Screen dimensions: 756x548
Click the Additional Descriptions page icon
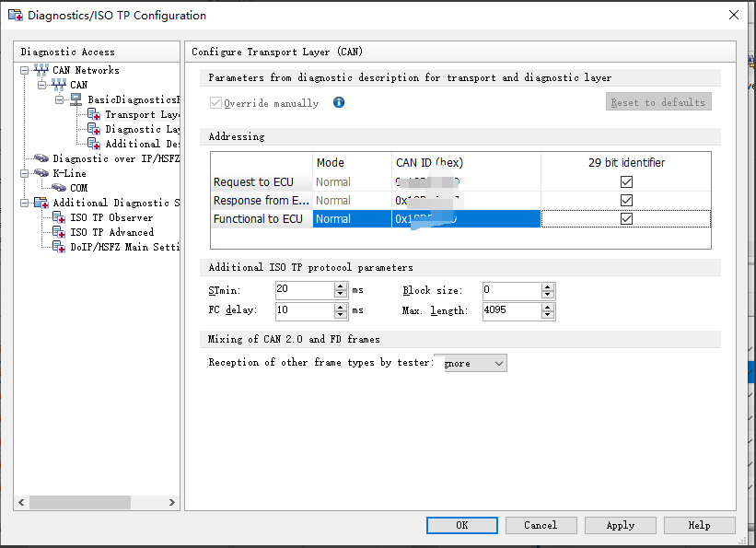(x=94, y=144)
